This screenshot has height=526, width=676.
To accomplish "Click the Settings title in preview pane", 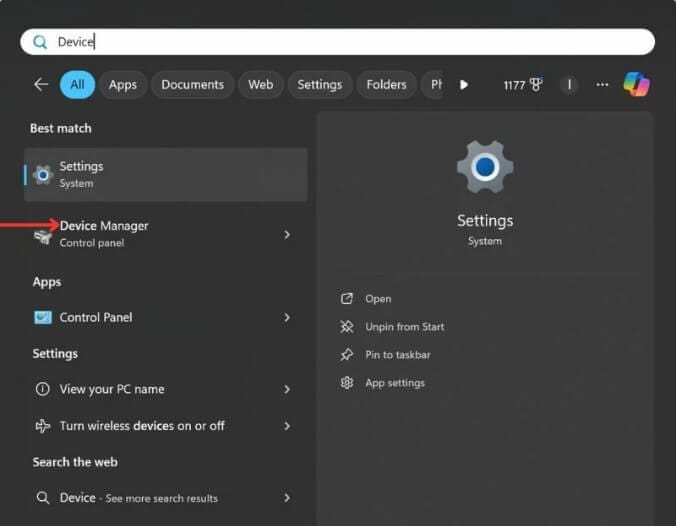I will 485,221.
